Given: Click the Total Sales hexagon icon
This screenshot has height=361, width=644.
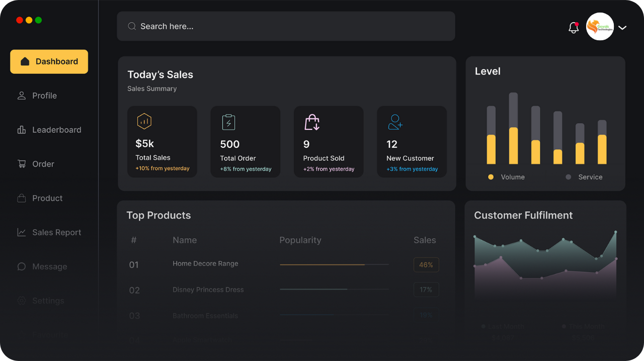Looking at the screenshot, I should pos(143,121).
